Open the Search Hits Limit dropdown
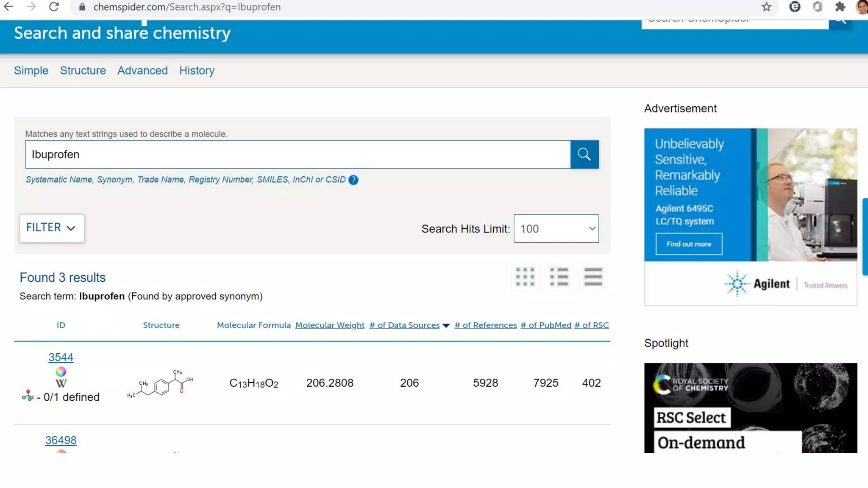The image size is (868, 488). click(556, 229)
